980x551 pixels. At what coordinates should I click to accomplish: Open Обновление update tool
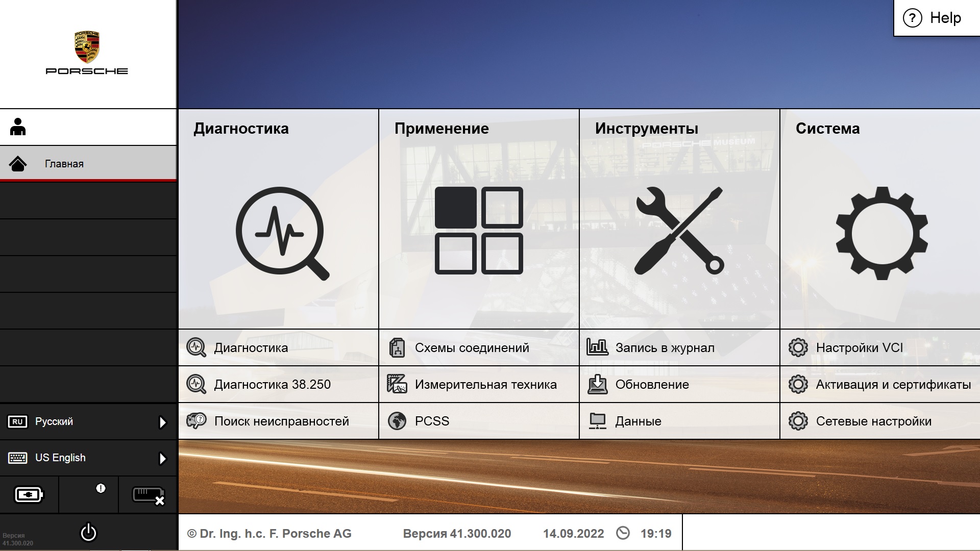tap(652, 385)
